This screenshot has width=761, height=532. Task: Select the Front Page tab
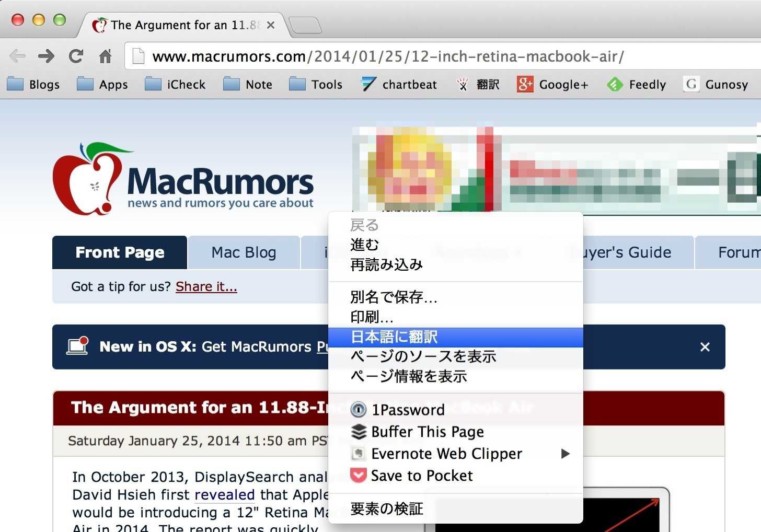tap(120, 252)
